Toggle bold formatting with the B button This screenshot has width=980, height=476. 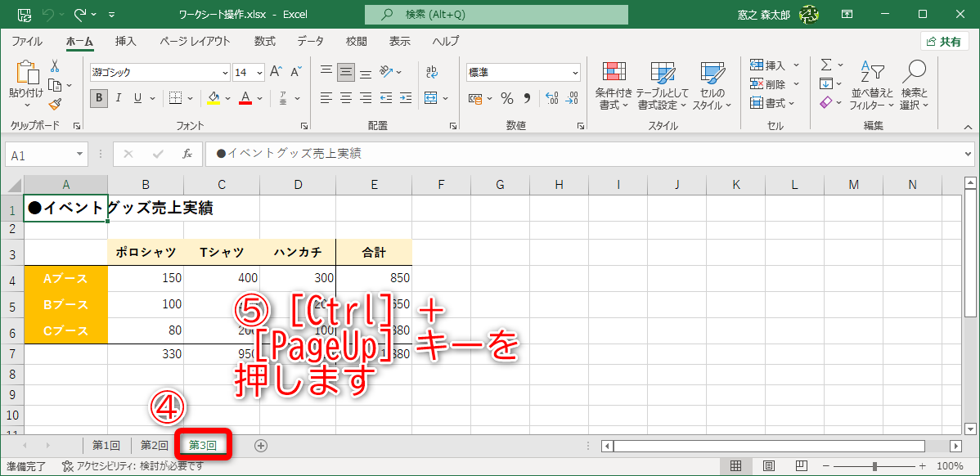coord(98,97)
